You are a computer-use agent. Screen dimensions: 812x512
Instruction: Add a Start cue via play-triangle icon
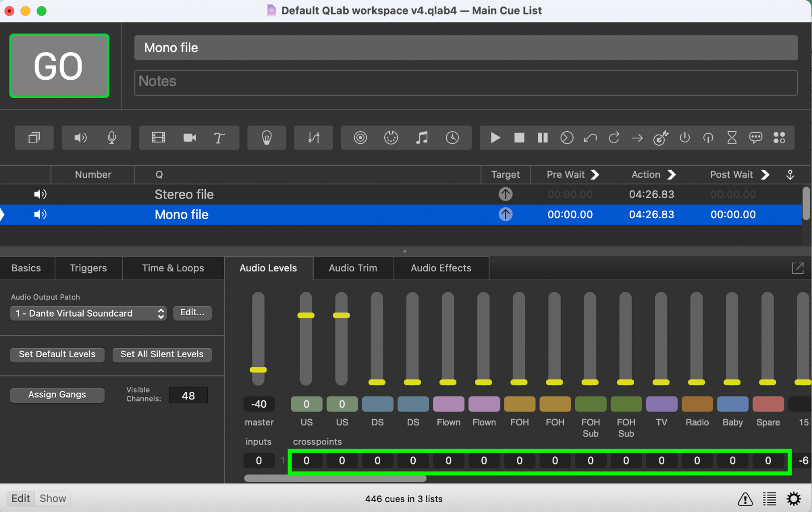(x=495, y=138)
